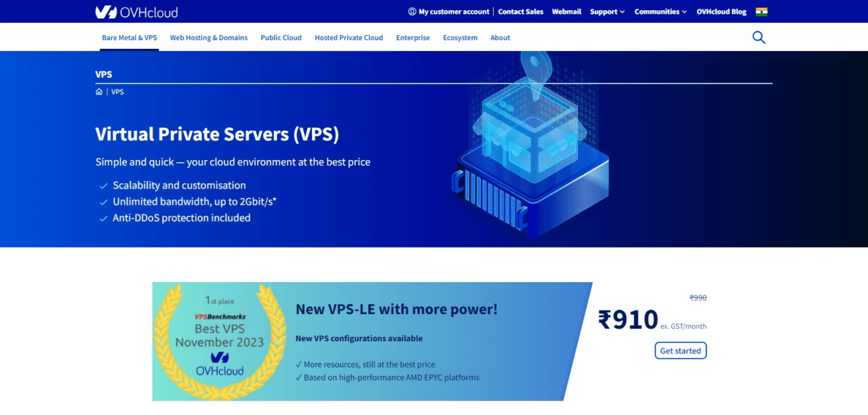Click the OVHcloud logo
This screenshot has height=415, width=868.
pyautogui.click(x=136, y=12)
